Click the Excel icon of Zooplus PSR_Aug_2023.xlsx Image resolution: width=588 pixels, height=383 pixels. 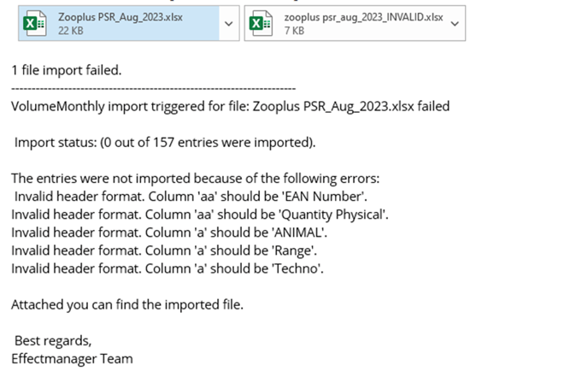pos(34,23)
